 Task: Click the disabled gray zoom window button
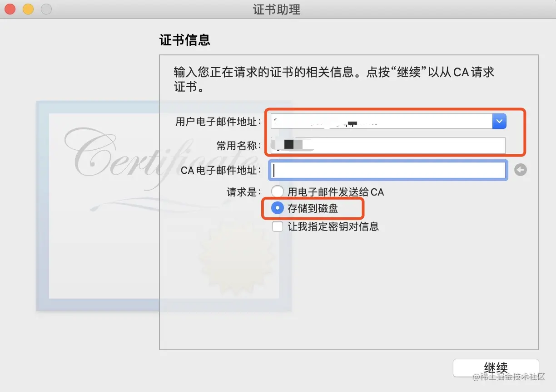pos(46,9)
